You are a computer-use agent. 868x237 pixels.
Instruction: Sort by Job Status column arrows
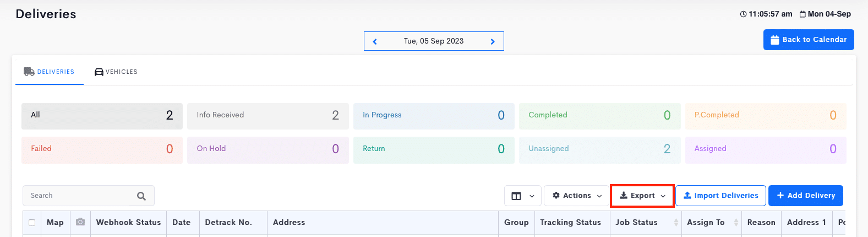[676, 222]
